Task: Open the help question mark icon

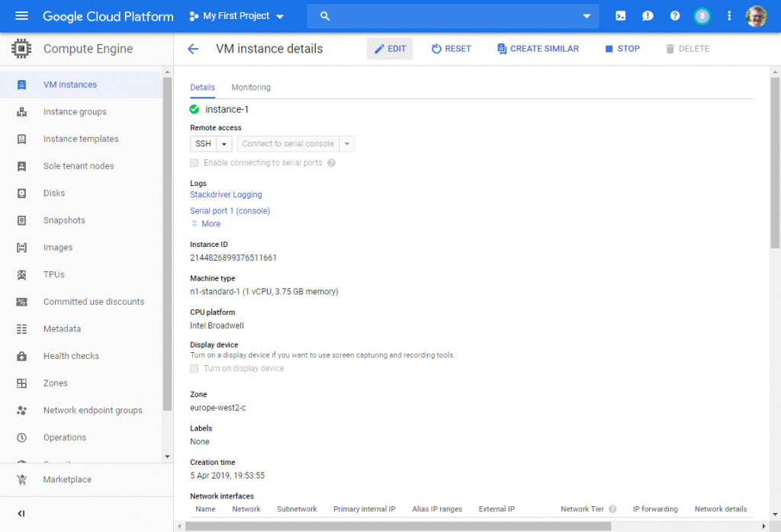Action: coord(675,16)
